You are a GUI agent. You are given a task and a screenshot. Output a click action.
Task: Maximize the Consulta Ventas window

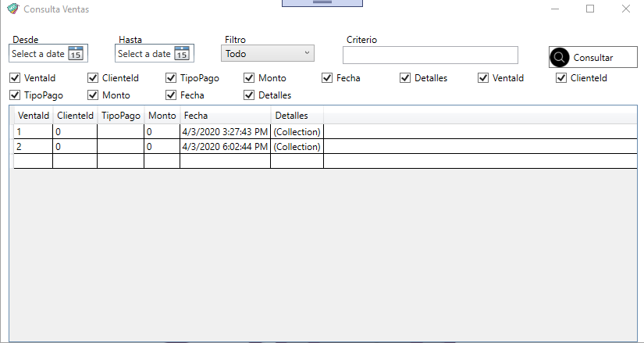pyautogui.click(x=590, y=9)
